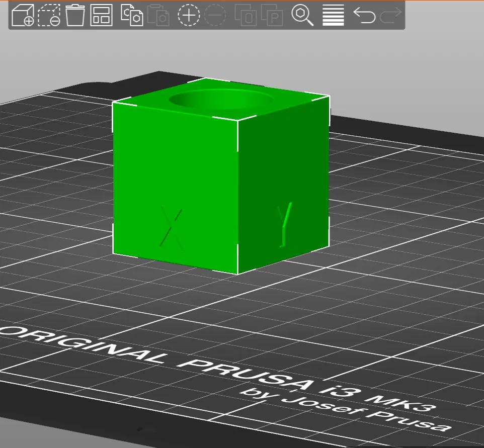
Task: Copy the selected object to clipboard
Action: [x=132, y=15]
